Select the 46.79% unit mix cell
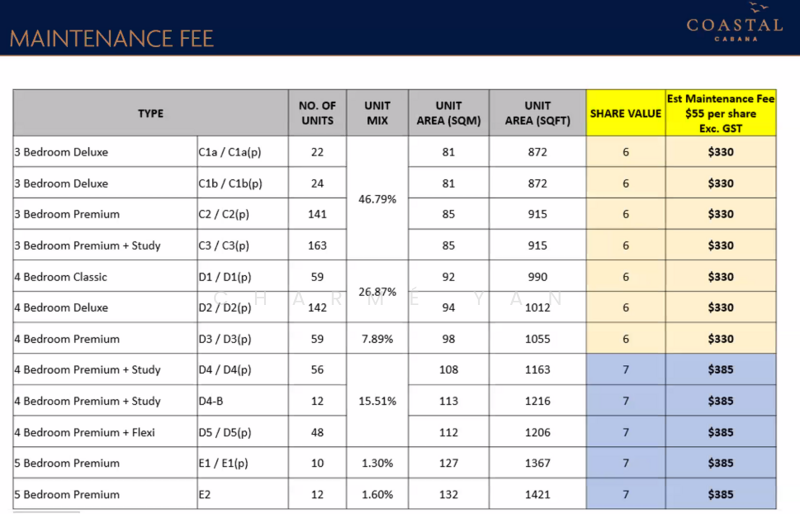Image resolution: width=800 pixels, height=514 pixels. (377, 199)
